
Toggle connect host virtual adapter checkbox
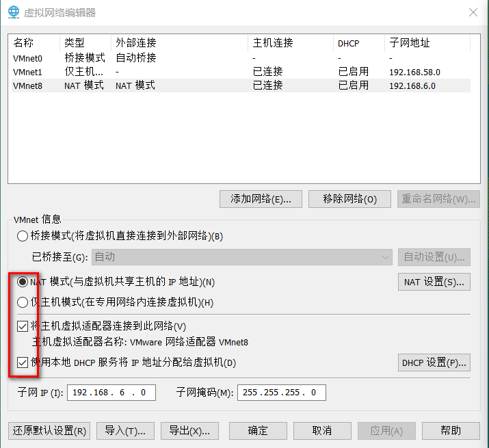tap(23, 326)
